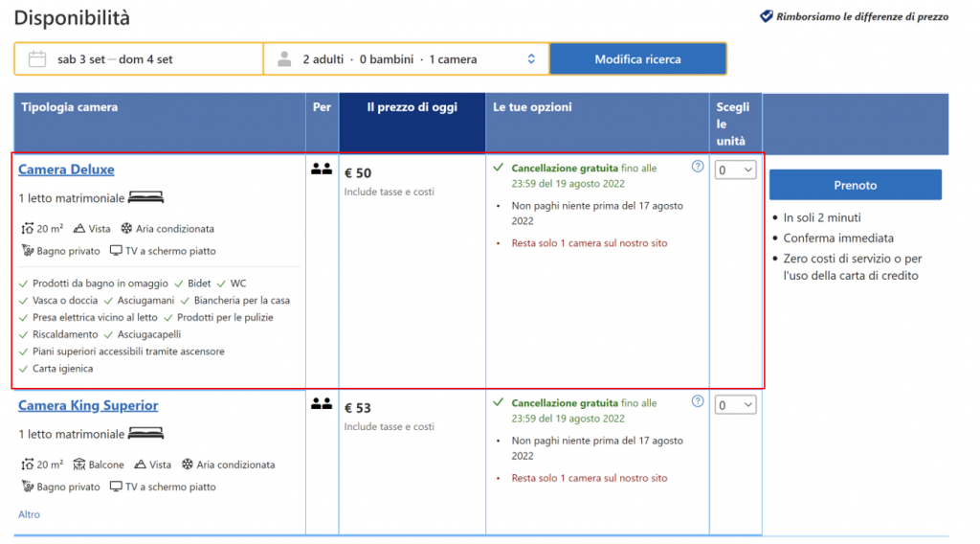Open the Camera Deluxe room link

[x=66, y=170]
